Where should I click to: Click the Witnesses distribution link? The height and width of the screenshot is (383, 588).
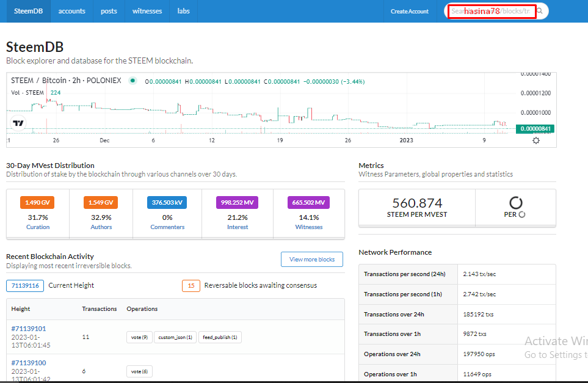(308, 227)
